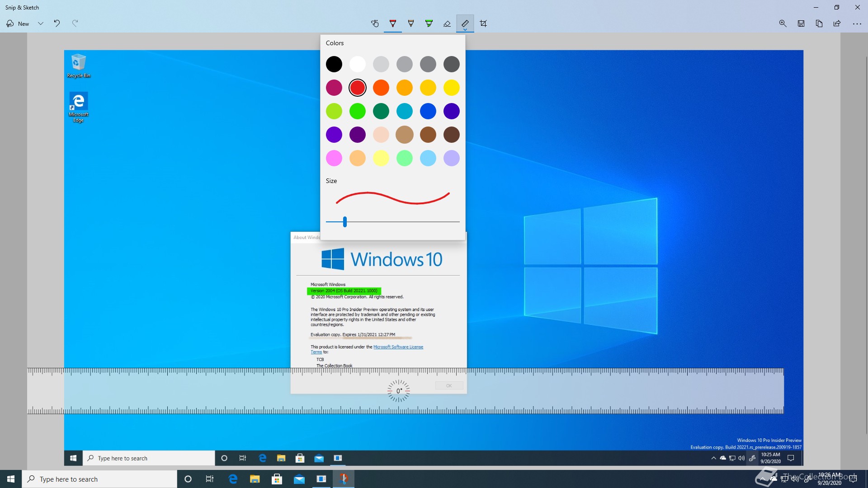Click the pen Size slider thumb
Viewport: 868px width, 488px height.
[x=345, y=222]
